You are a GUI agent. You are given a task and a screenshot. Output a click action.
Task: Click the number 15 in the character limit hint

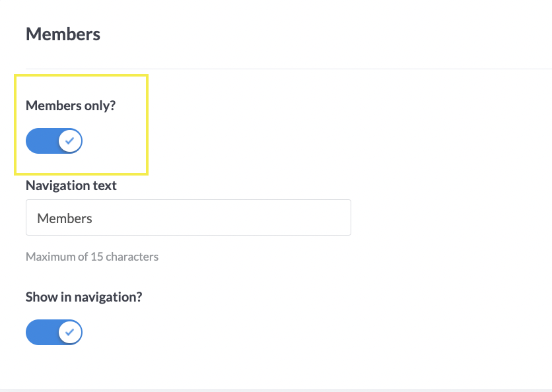[x=96, y=256]
